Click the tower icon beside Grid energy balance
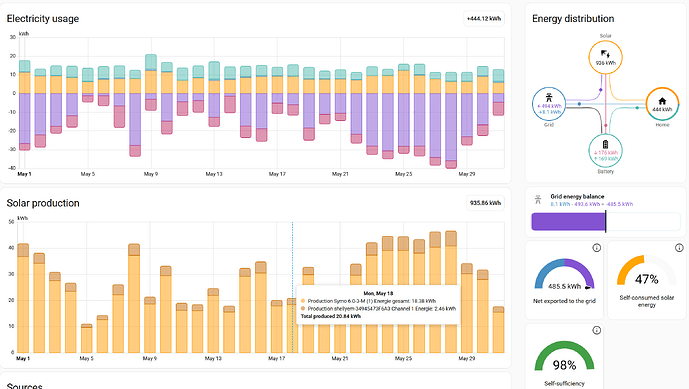 (x=538, y=200)
